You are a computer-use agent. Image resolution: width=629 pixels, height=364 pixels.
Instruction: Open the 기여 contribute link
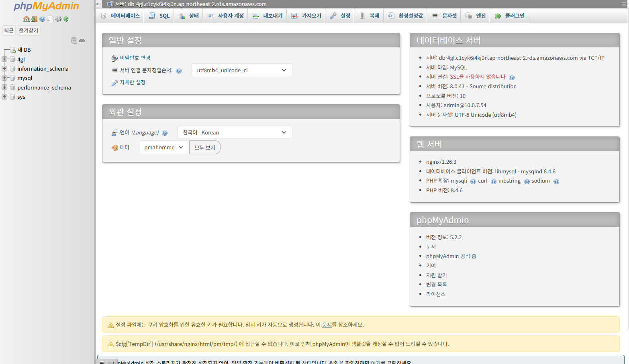point(431,266)
